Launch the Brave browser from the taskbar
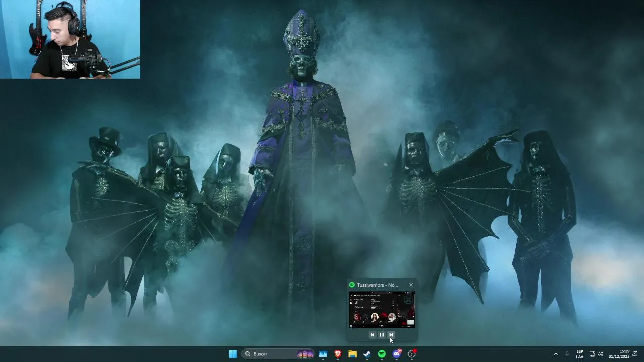 tap(338, 354)
